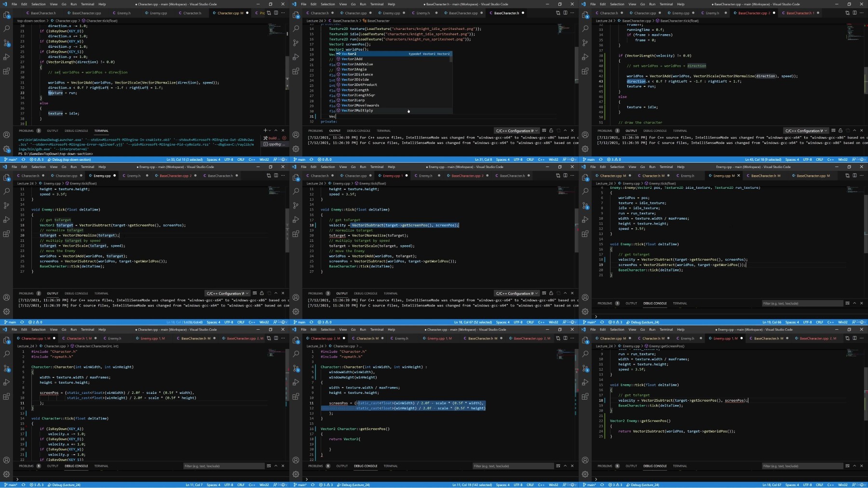868x488 pixels.
Task: Open Terminal menu in top-left Character.cpp window
Action: pyautogui.click(x=87, y=4)
